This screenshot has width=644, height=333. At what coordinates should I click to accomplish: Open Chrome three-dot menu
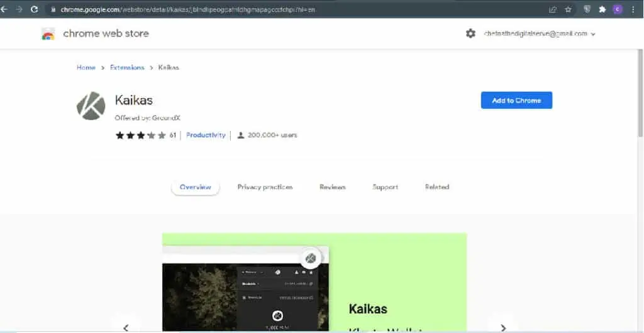coord(633,9)
